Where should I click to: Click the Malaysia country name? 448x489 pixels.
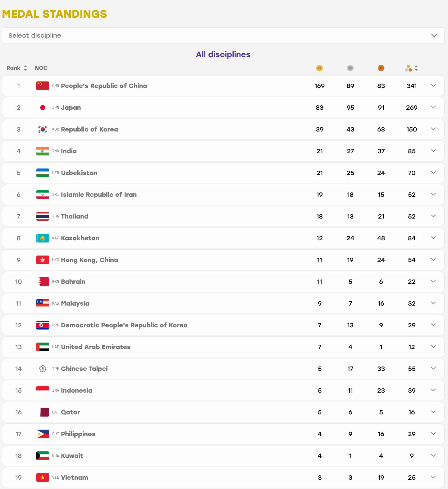[x=75, y=303]
